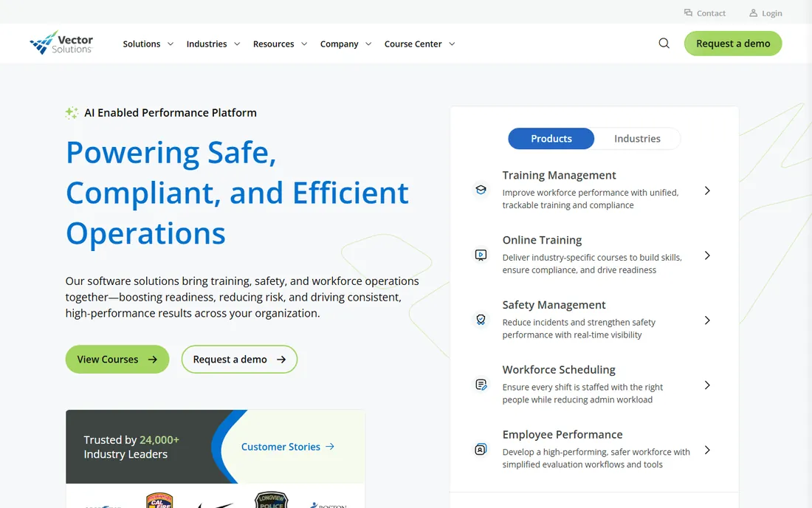Viewport: 812px width, 508px height.
Task: Click the Workforce Scheduling heading
Action: click(559, 369)
